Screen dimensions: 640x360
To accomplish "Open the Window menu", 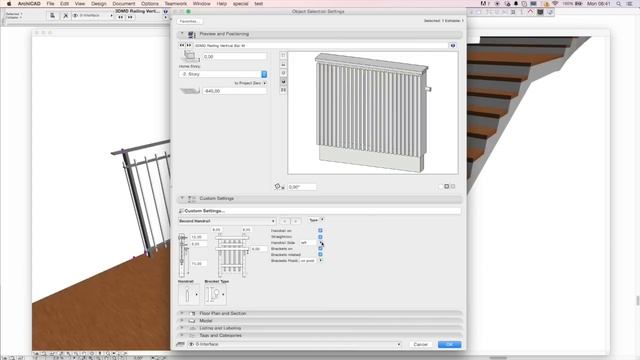I will 202,4.
